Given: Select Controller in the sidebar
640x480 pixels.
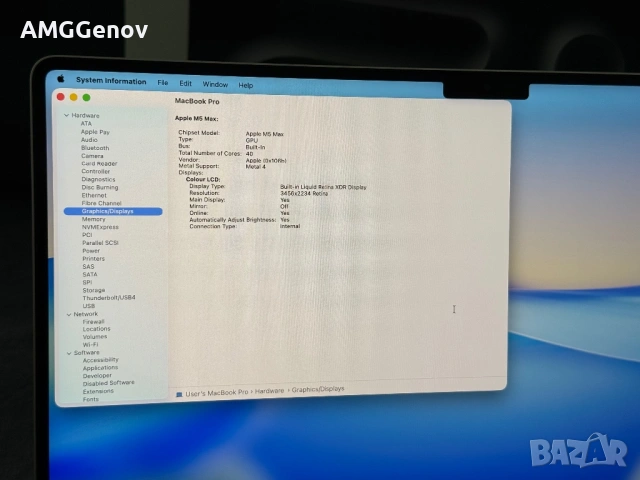Looking at the screenshot, I should tap(96, 171).
